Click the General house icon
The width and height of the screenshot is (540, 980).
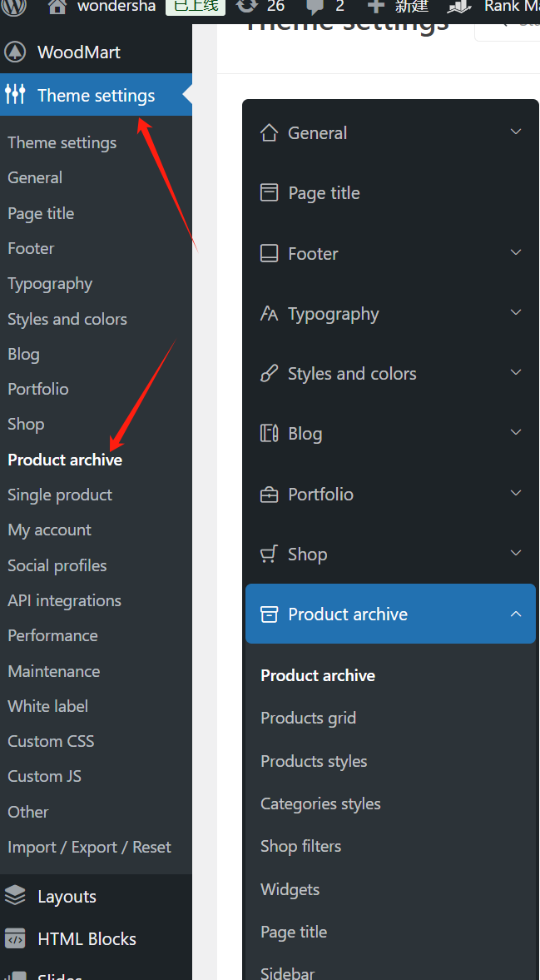point(269,133)
